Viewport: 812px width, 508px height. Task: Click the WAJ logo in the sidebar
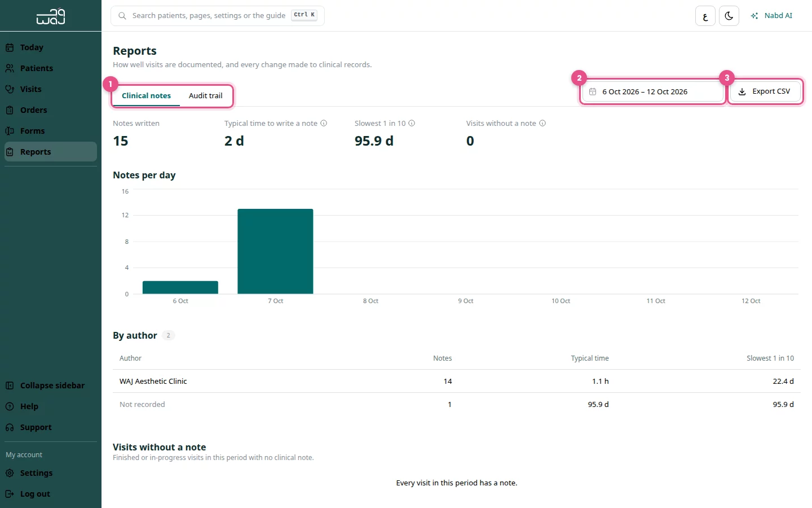51,16
